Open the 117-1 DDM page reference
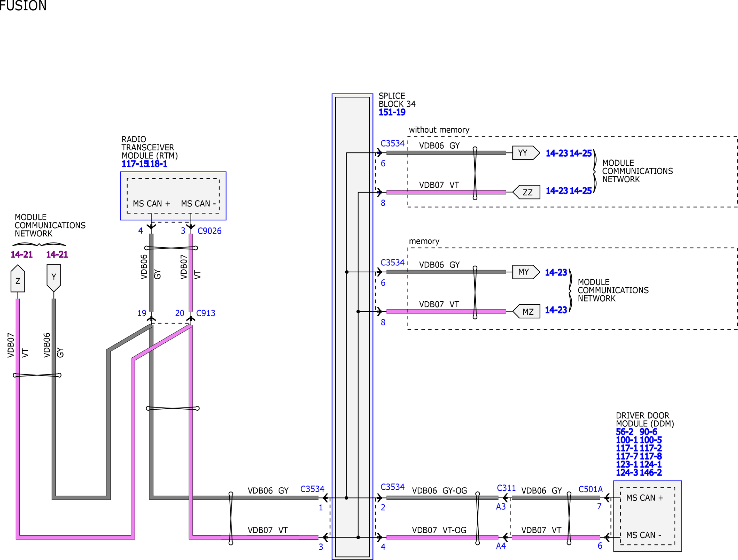738x560 pixels. click(627, 448)
